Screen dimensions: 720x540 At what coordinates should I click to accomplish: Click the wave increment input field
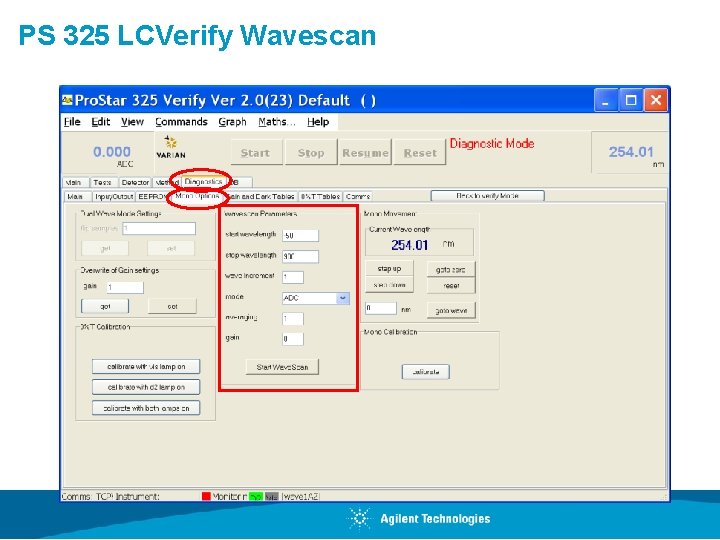(293, 277)
